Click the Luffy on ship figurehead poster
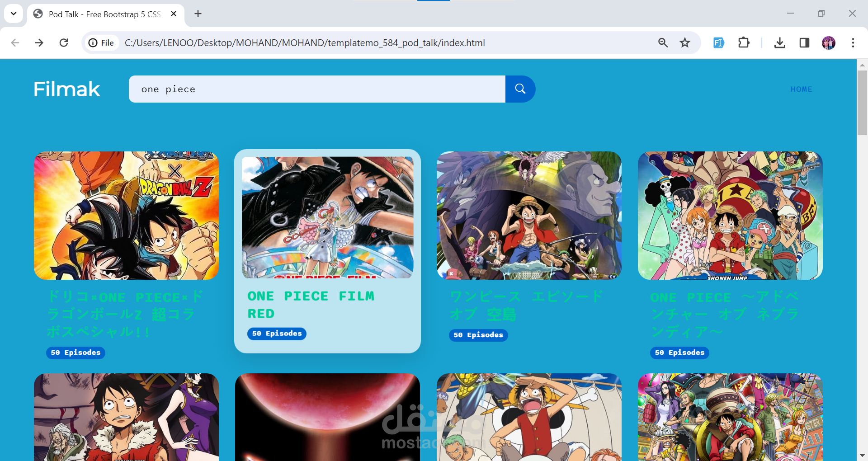This screenshot has width=868, height=461. [x=529, y=417]
